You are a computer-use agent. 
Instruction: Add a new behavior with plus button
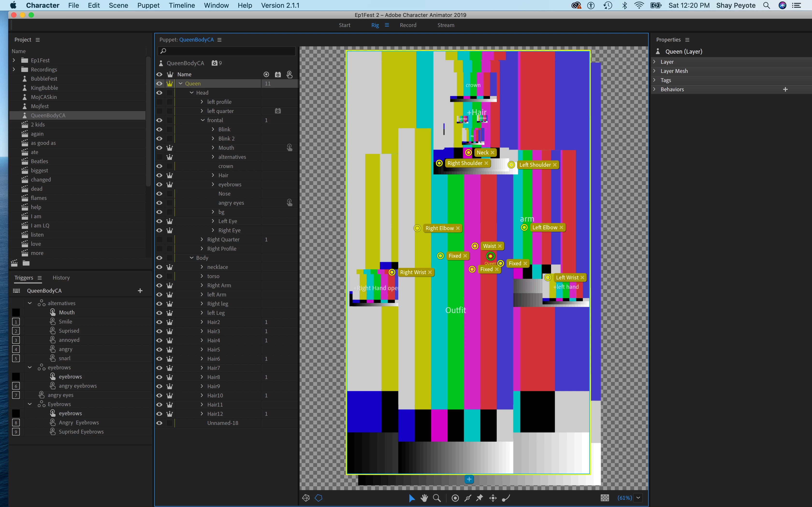coord(785,90)
